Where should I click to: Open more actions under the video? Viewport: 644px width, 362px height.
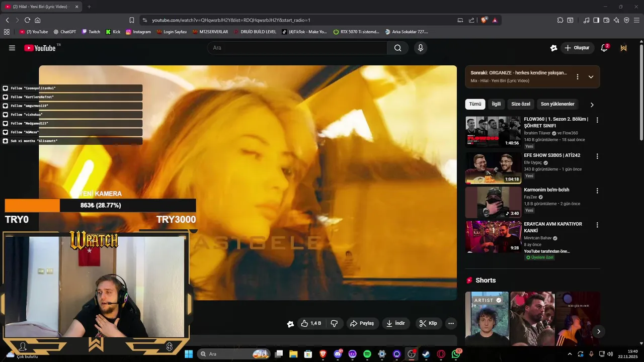coord(451,323)
